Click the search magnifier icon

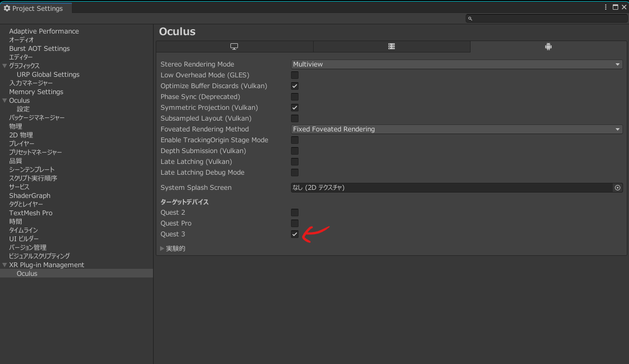pyautogui.click(x=470, y=18)
